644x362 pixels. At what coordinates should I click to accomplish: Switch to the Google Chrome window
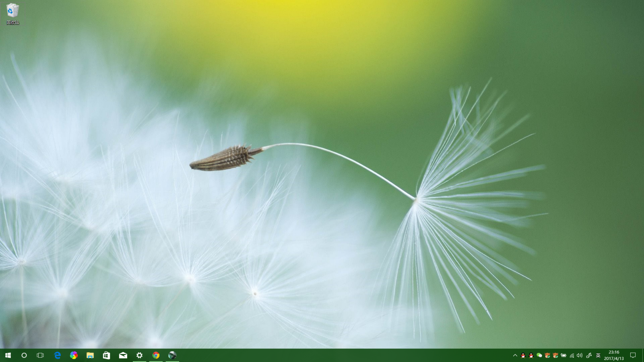pos(156,355)
